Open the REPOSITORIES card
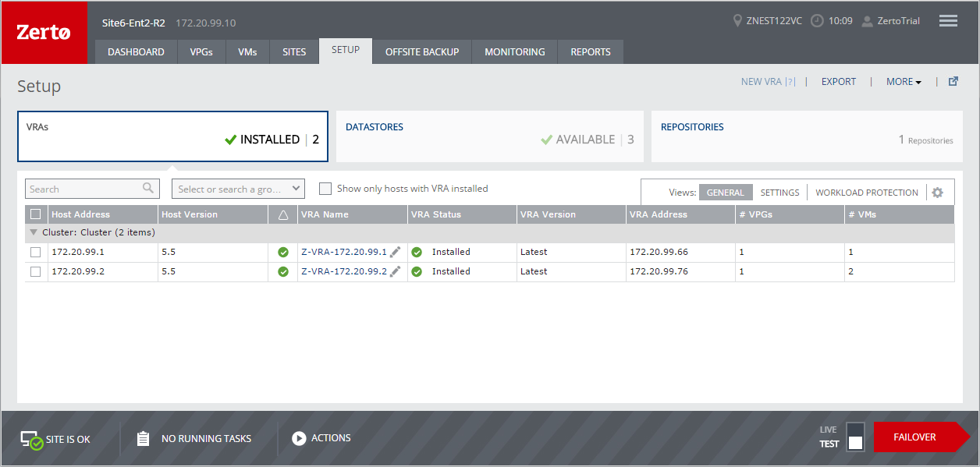Viewport: 980px width, 467px height. (x=805, y=136)
